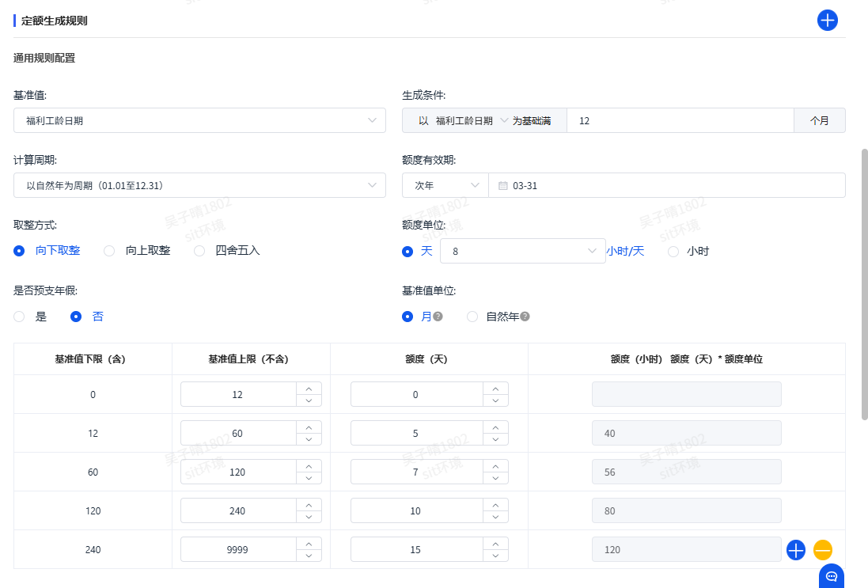Click the months input field containing 12
868x588 pixels.
(680, 120)
